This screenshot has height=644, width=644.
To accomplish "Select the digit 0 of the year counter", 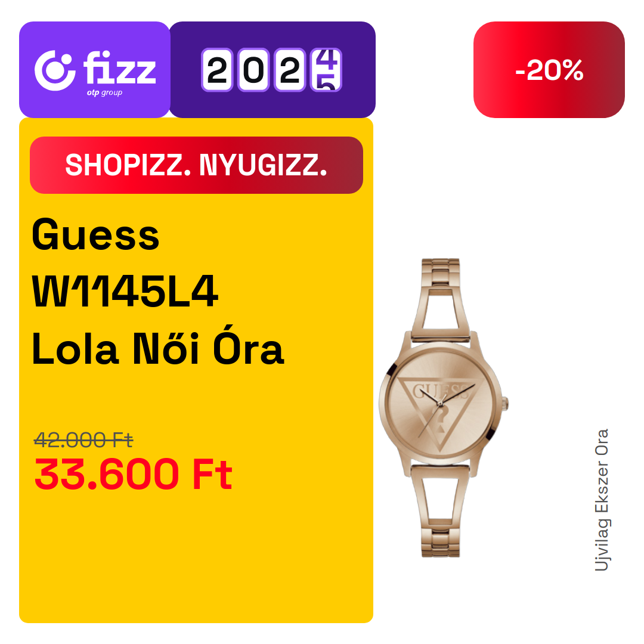I will [x=253, y=70].
